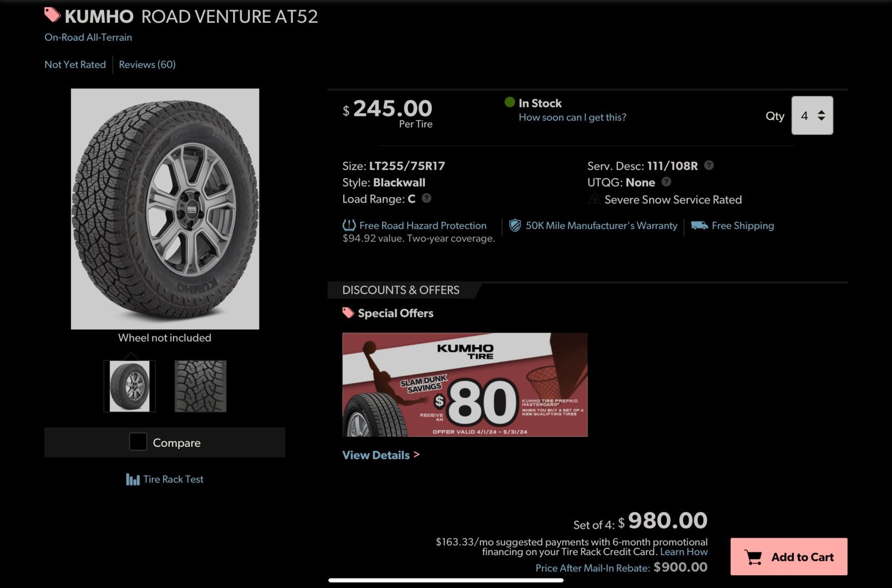Select the DISCOUNTS & OFFERS tab header
Image resolution: width=892 pixels, height=588 pixels.
(x=401, y=290)
